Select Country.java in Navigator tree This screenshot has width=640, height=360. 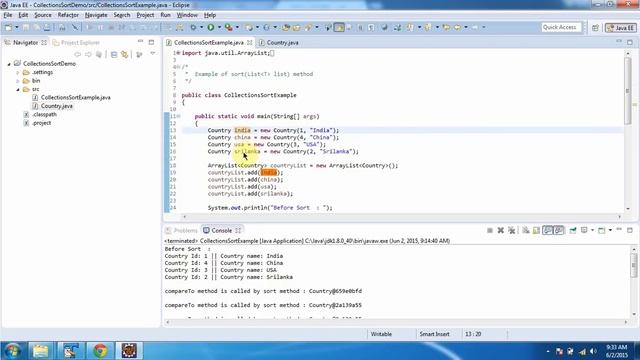(52, 106)
